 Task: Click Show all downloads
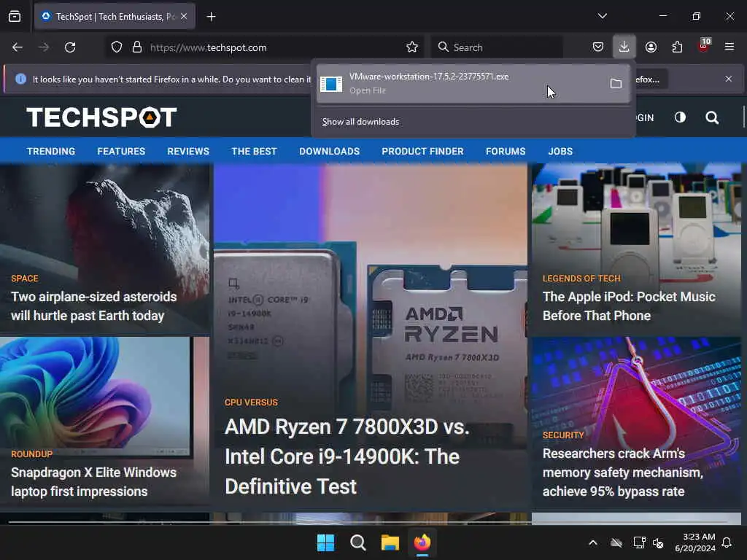pos(360,122)
